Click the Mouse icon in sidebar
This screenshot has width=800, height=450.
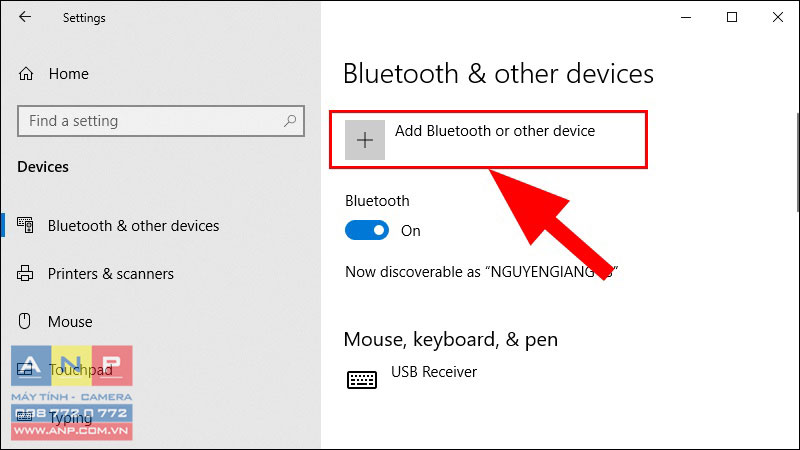(24, 321)
